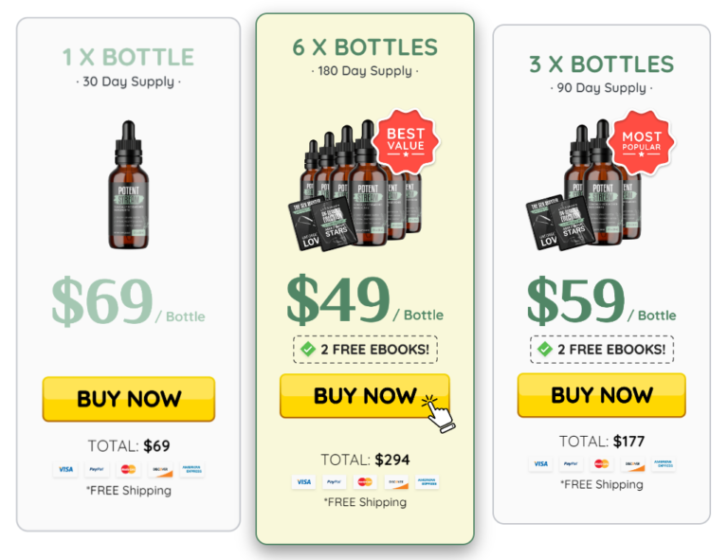Click the six bottles product image
728x560 pixels.
tap(355, 185)
